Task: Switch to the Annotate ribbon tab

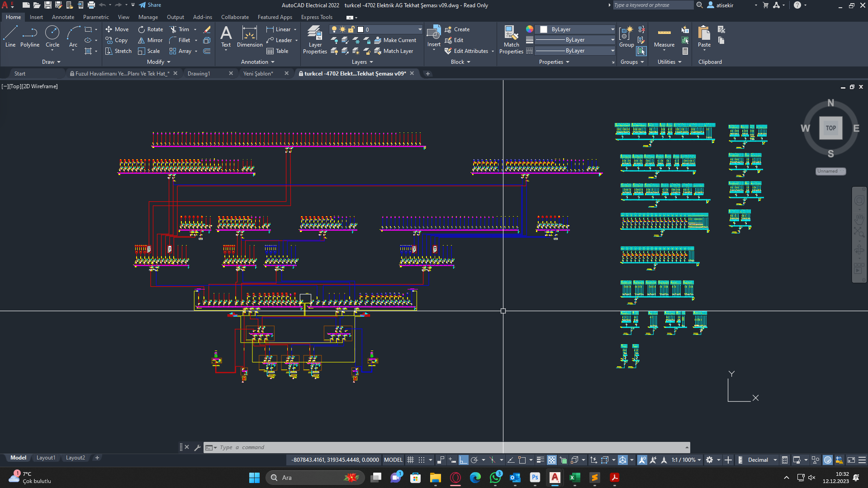Action: pos(63,17)
